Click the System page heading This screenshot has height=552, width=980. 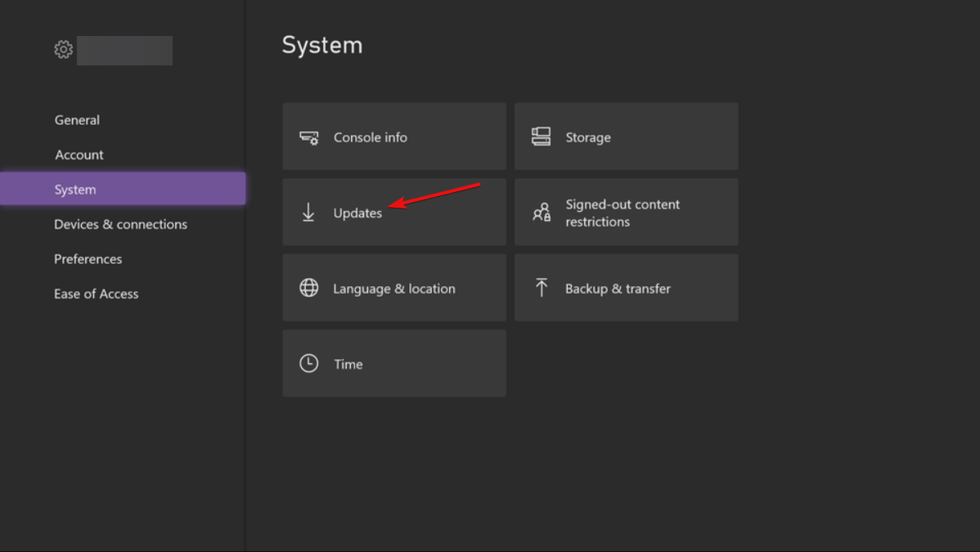[321, 46]
